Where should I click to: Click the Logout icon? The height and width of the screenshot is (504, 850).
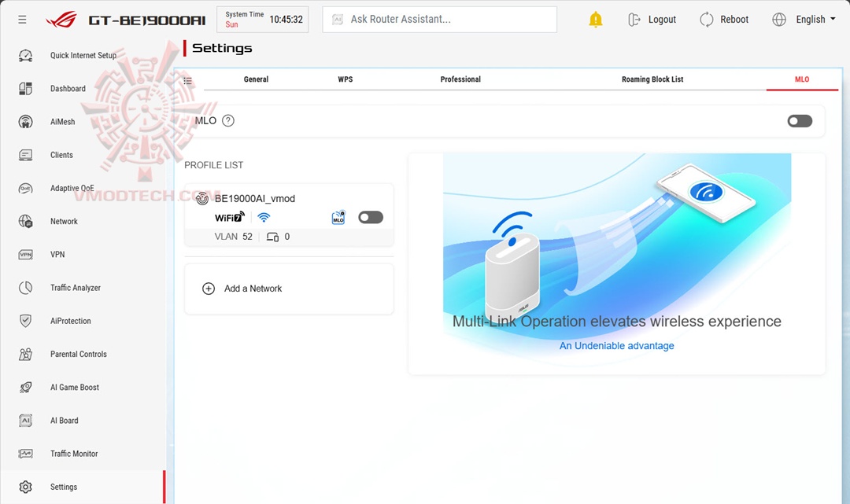coord(634,20)
